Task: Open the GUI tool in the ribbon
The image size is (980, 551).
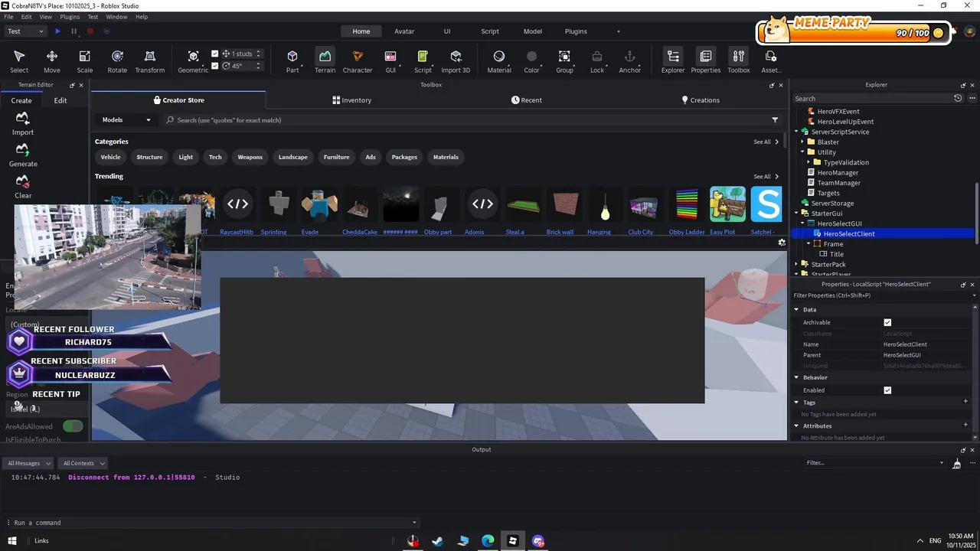Action: [390, 61]
